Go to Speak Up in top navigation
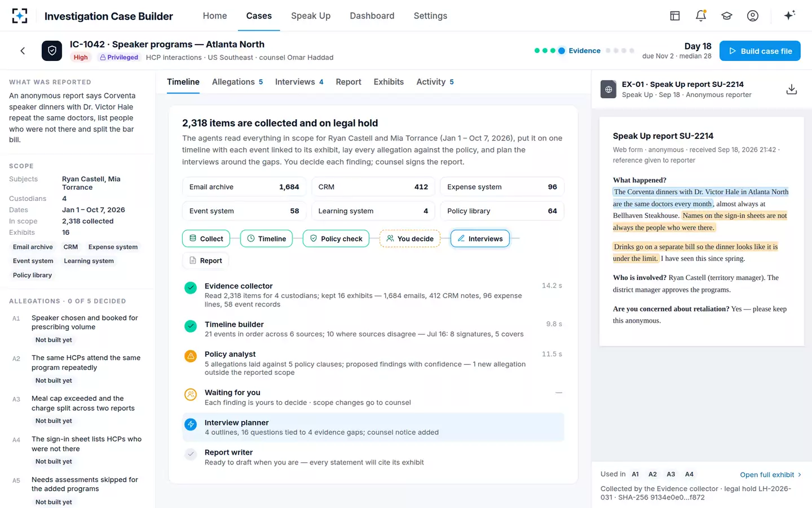 [x=311, y=16]
